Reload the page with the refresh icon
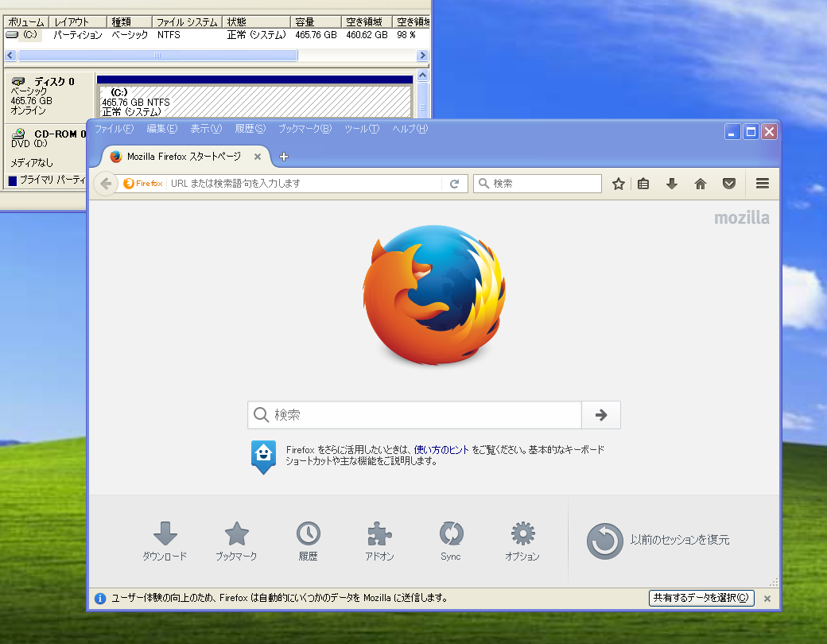 [x=454, y=184]
